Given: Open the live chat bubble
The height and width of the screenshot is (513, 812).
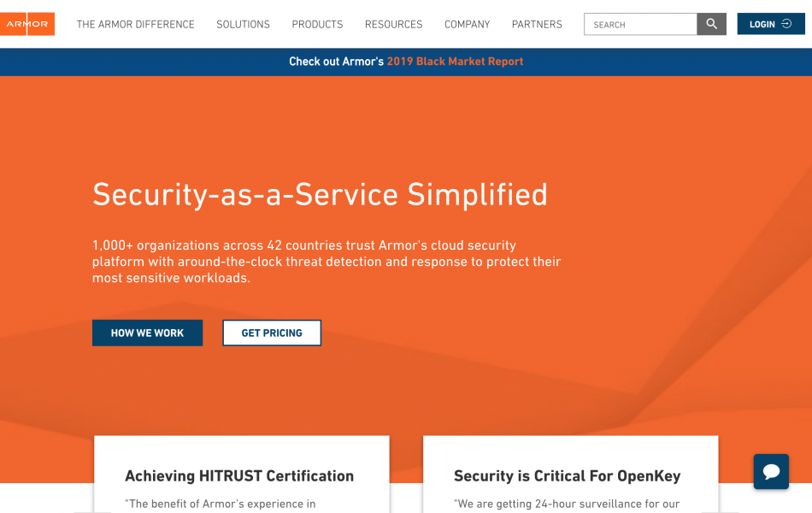Looking at the screenshot, I should (771, 472).
